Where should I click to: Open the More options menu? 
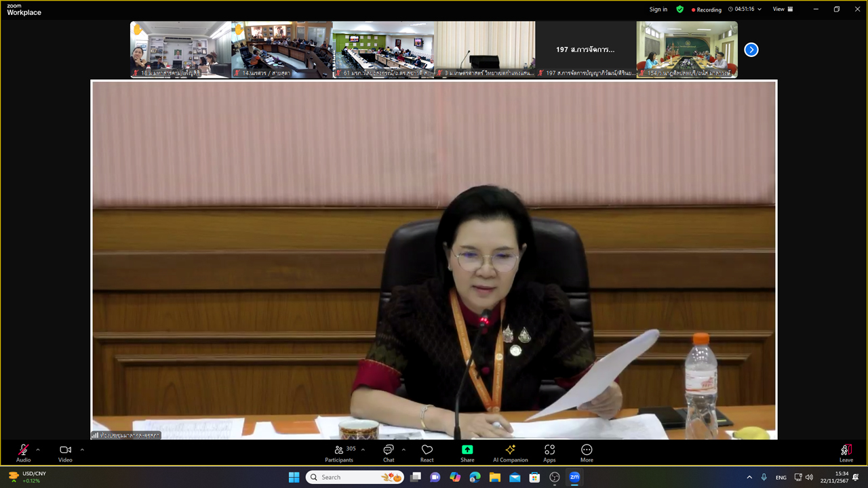[587, 452]
